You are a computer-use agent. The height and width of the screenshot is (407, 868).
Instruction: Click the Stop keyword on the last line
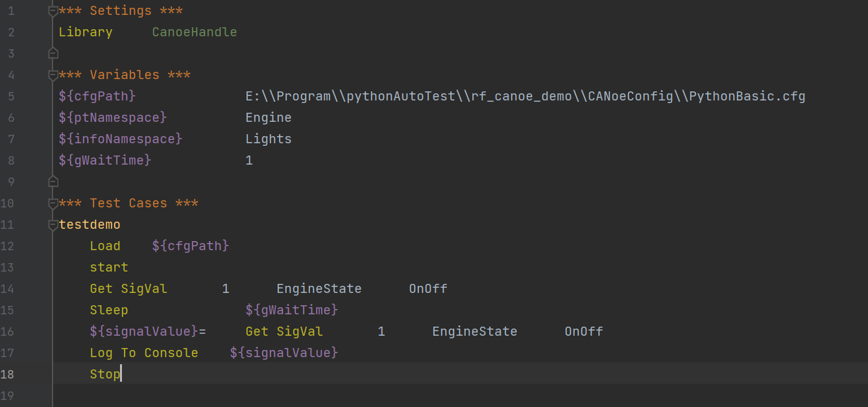coord(104,374)
